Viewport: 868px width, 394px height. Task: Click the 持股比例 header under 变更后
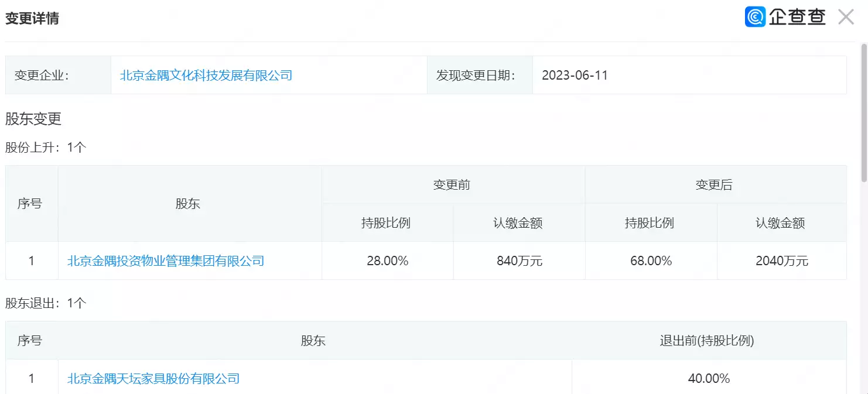tap(651, 223)
